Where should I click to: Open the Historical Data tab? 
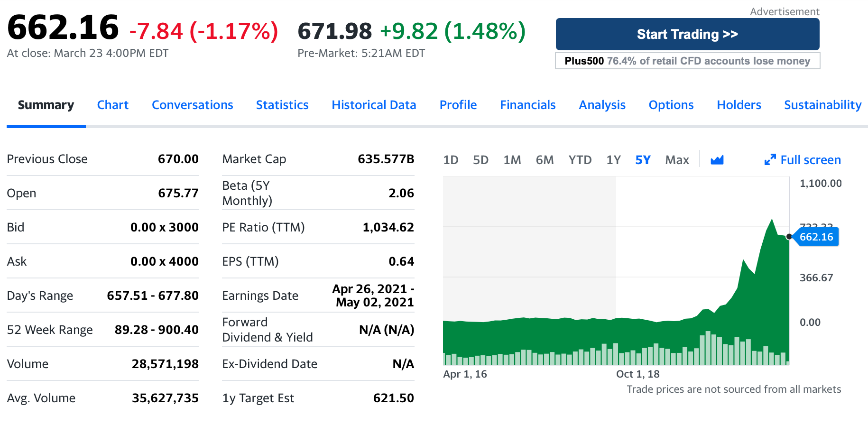[x=374, y=105]
